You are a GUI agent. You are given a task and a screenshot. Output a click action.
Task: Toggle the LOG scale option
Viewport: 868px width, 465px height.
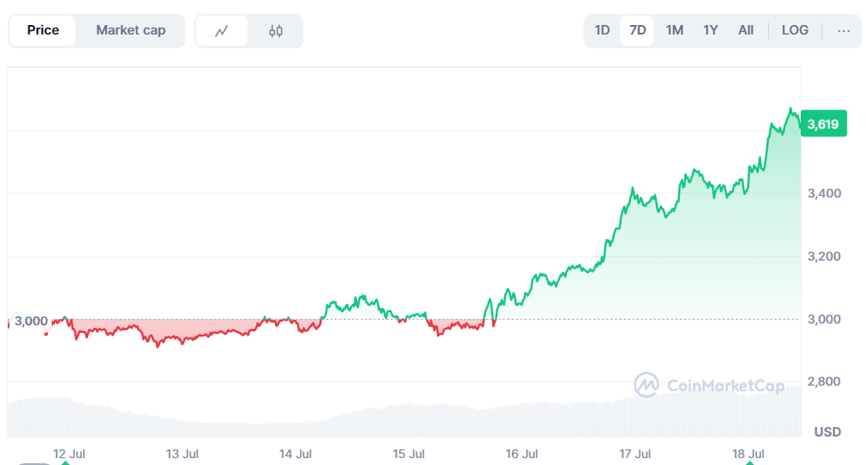coord(795,30)
